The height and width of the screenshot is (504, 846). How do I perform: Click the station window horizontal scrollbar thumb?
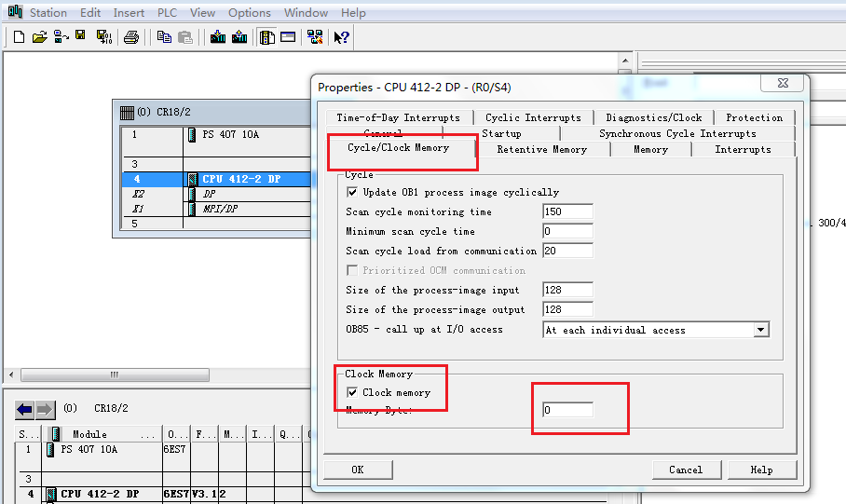[x=115, y=375]
